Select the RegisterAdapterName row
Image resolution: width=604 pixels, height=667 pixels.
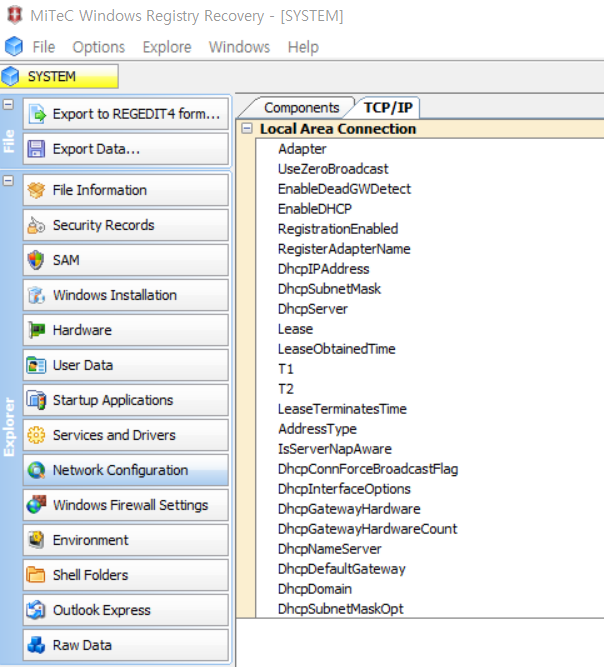pyautogui.click(x=430, y=249)
